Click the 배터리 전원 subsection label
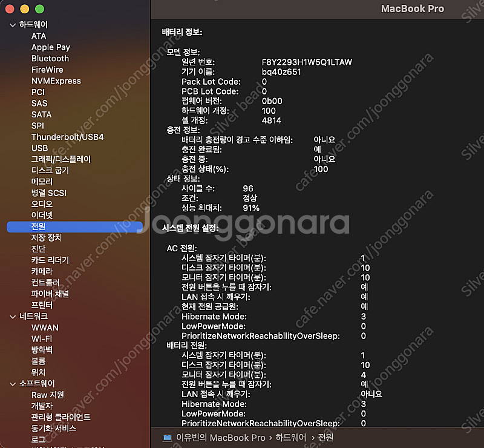The image size is (484, 448). tap(187, 346)
